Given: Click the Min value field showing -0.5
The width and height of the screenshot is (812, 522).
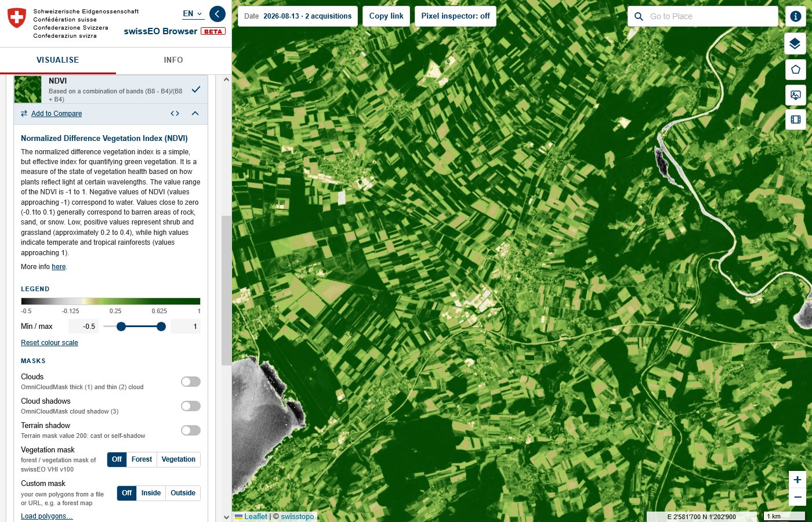Looking at the screenshot, I should (x=84, y=327).
